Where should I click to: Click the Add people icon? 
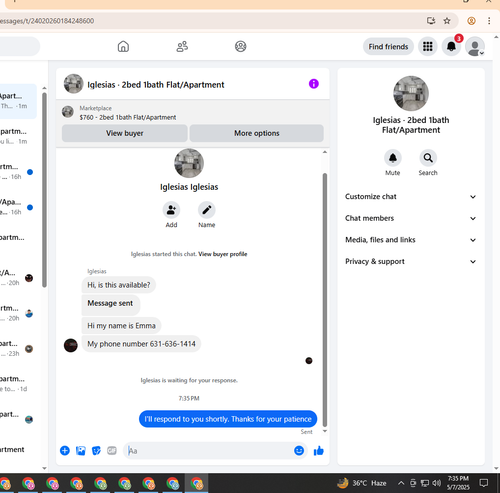click(171, 210)
